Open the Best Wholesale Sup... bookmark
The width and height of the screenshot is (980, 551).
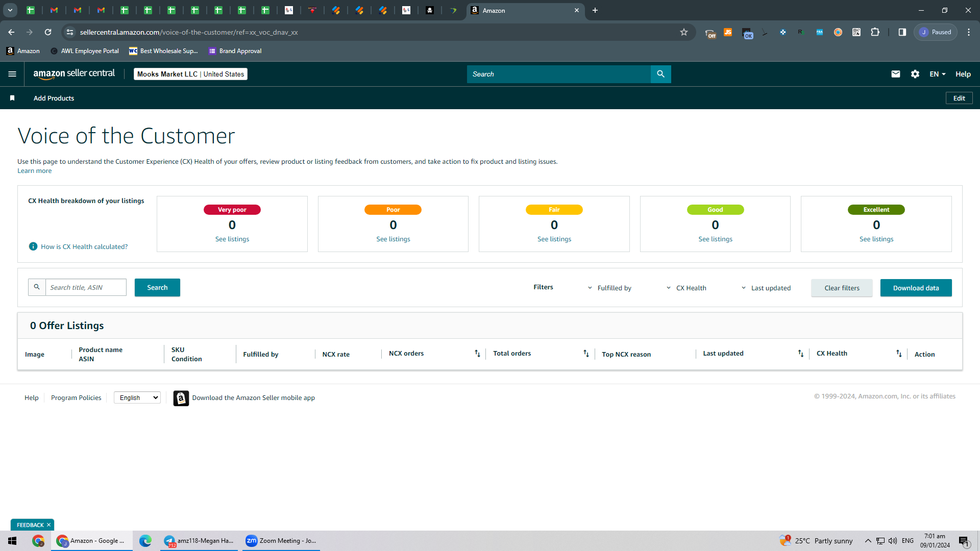click(x=163, y=51)
